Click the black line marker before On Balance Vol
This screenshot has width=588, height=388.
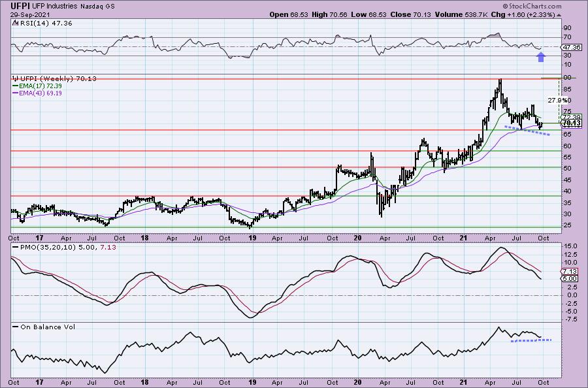(16, 327)
